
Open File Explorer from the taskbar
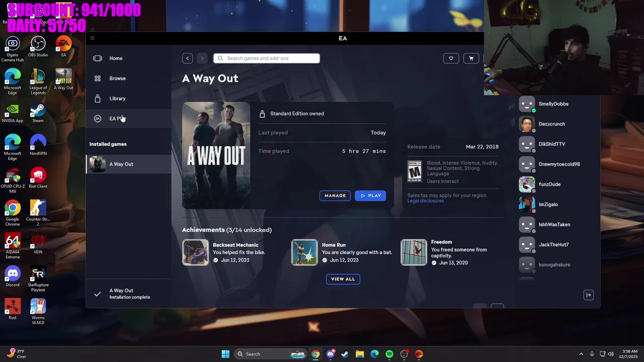(360, 354)
